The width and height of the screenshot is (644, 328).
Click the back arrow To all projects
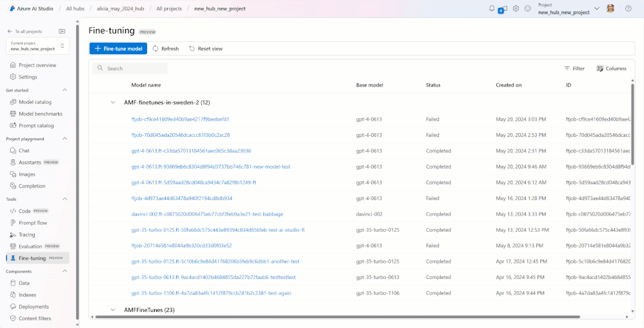coord(10,31)
